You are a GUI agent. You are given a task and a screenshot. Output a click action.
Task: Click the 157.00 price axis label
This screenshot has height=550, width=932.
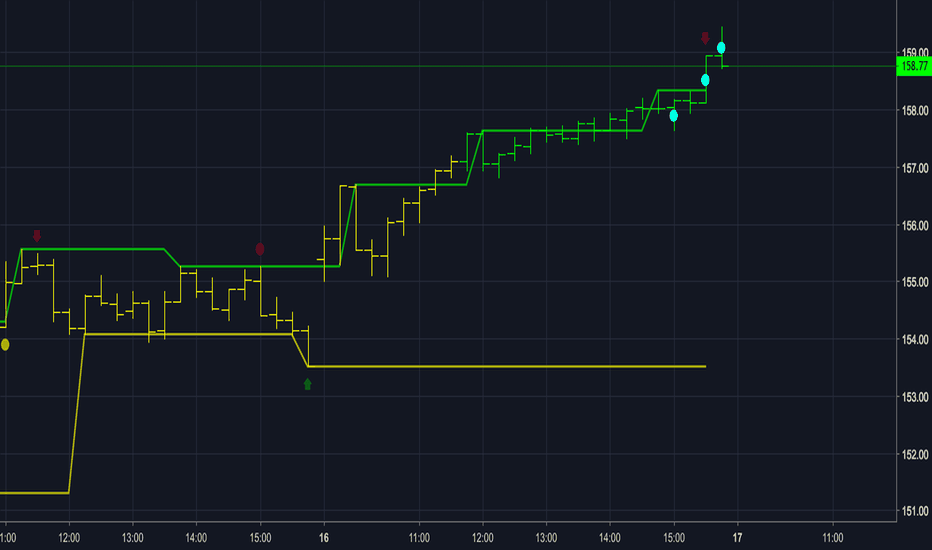(x=915, y=168)
